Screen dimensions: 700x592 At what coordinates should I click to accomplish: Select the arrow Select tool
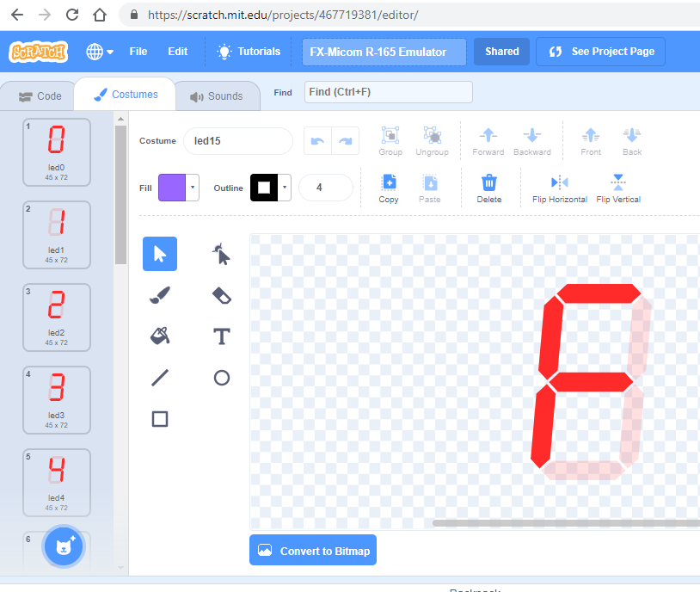click(160, 254)
